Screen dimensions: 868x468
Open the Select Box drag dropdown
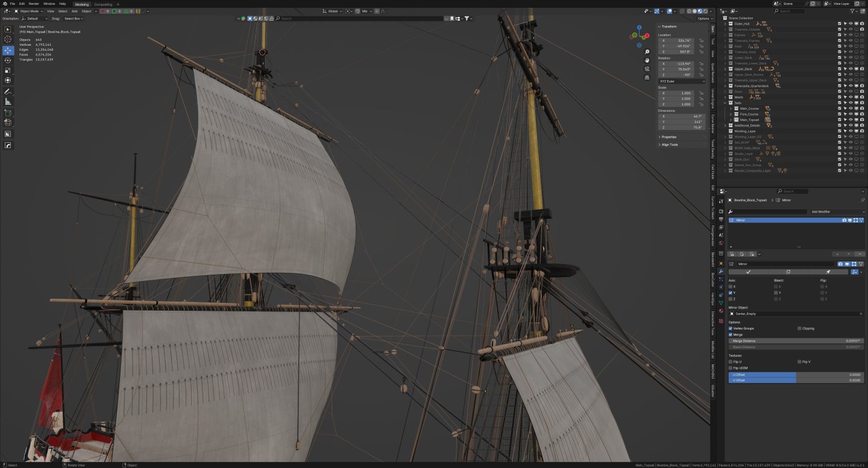click(x=73, y=19)
